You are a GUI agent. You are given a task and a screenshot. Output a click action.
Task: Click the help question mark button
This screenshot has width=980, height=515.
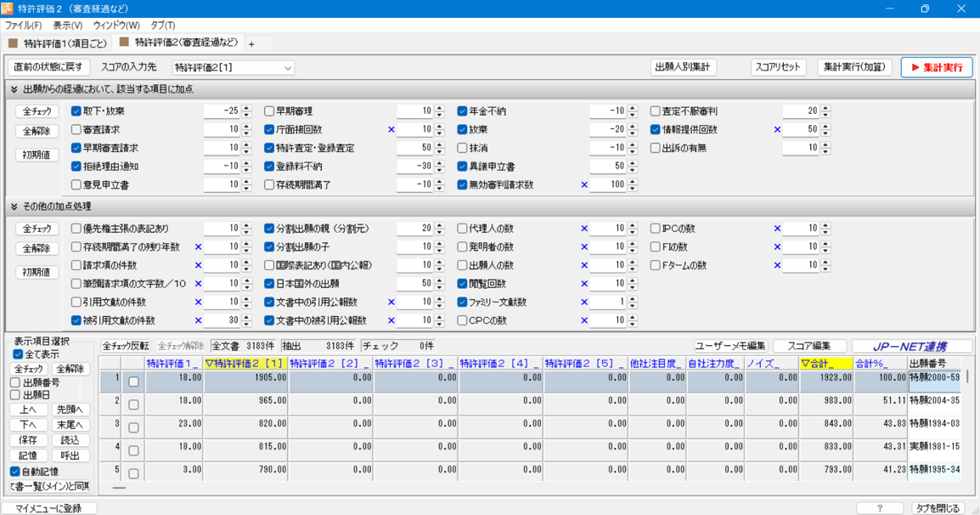[x=880, y=508]
